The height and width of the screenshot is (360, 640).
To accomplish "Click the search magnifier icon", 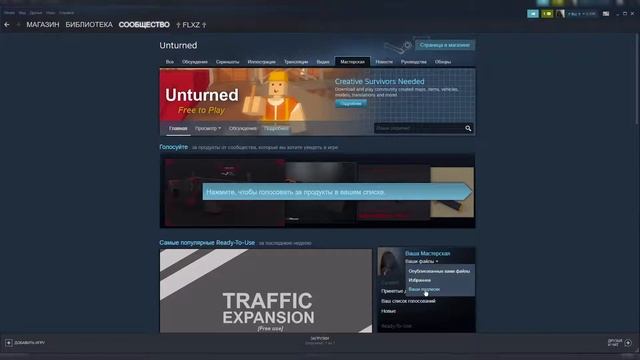I will [468, 128].
